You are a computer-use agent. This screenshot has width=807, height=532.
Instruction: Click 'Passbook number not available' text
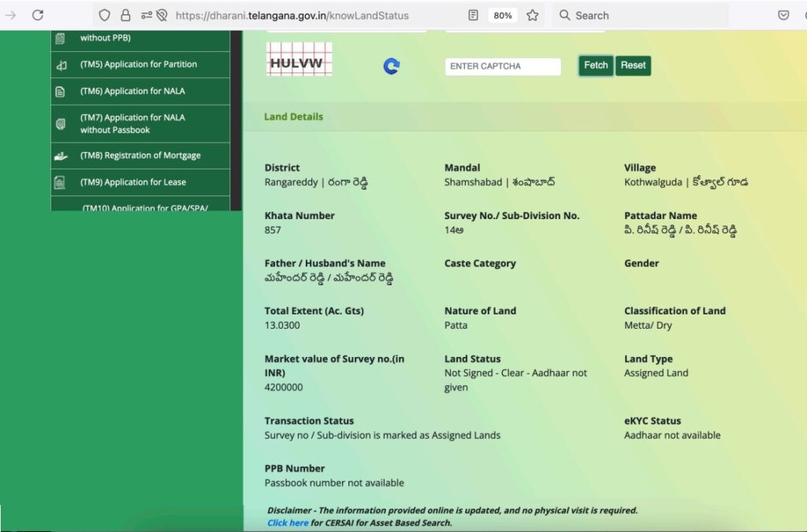[334, 483]
